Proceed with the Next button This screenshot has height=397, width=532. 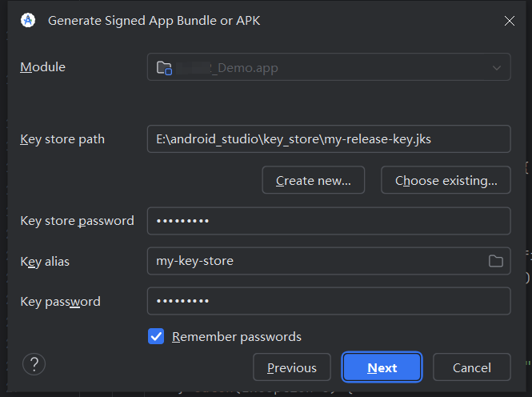tap(382, 367)
